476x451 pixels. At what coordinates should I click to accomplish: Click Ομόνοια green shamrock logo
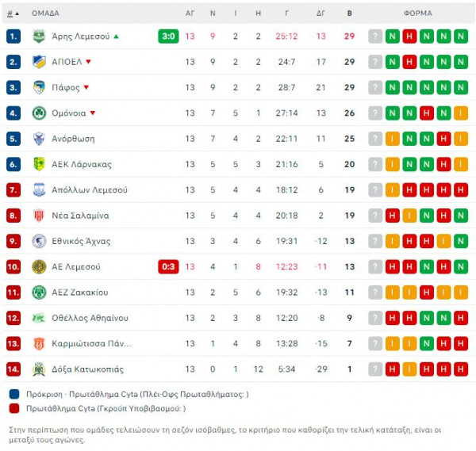pos(39,113)
